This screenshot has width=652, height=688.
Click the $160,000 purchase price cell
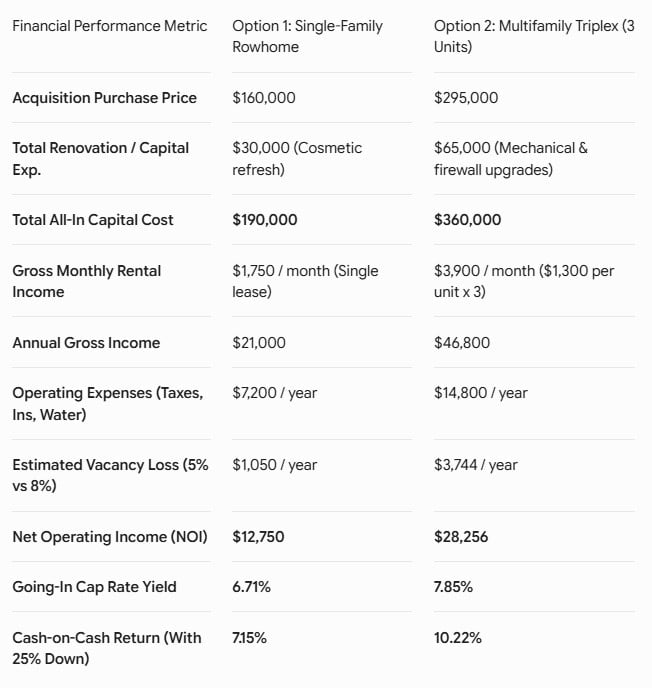264,98
